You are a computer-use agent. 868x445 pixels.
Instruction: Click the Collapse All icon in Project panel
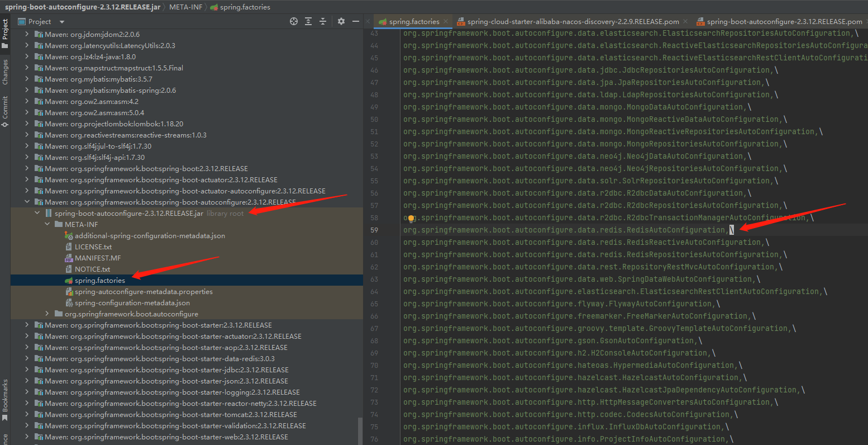(323, 21)
